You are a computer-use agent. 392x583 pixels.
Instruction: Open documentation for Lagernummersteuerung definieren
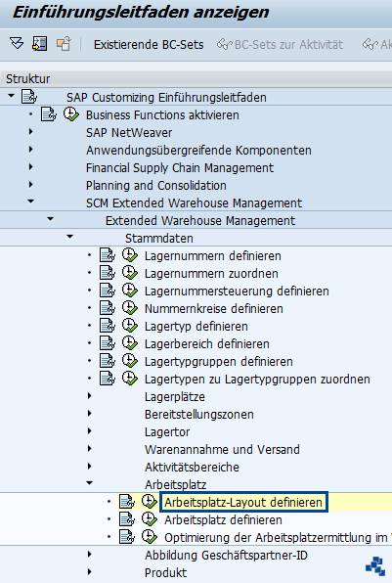[x=108, y=291]
